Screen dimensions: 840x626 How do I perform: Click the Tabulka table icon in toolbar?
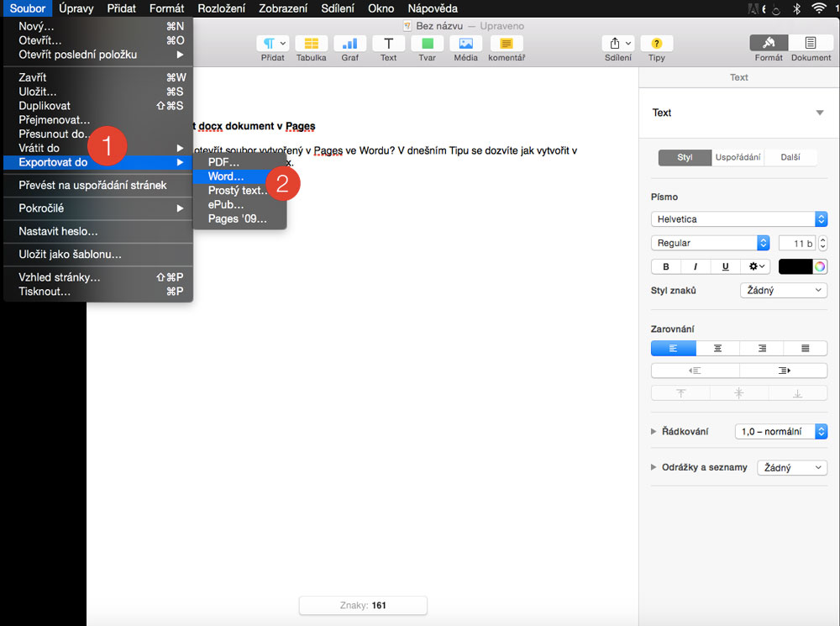click(x=311, y=45)
